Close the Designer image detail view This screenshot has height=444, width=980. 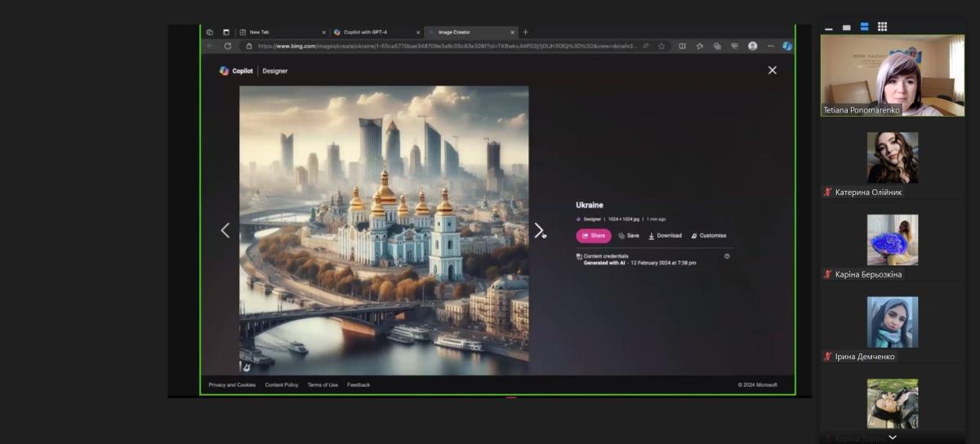click(772, 70)
